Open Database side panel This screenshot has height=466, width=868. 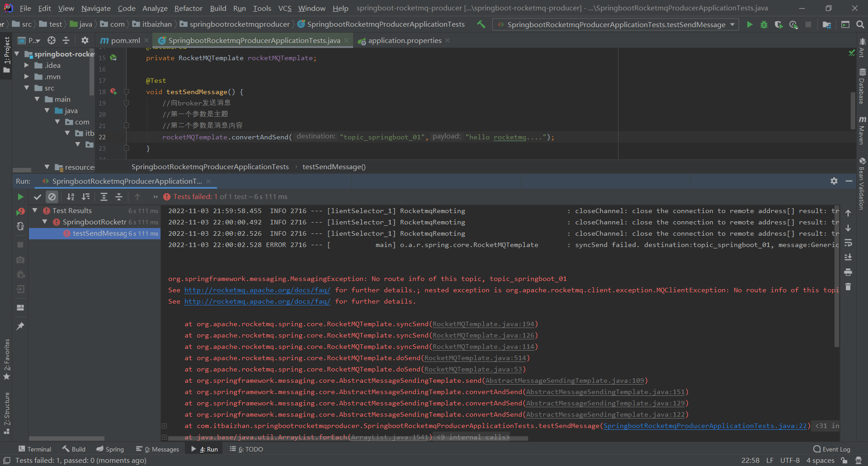[x=862, y=86]
